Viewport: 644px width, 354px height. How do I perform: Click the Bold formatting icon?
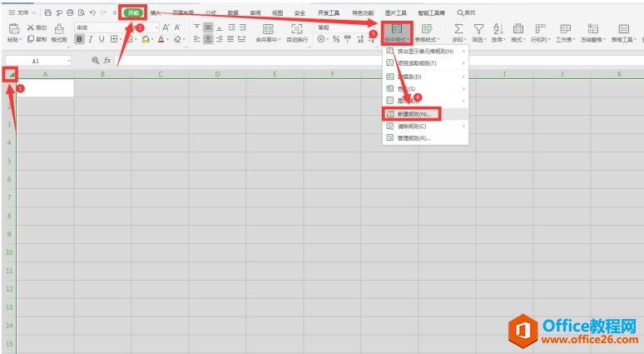point(80,39)
